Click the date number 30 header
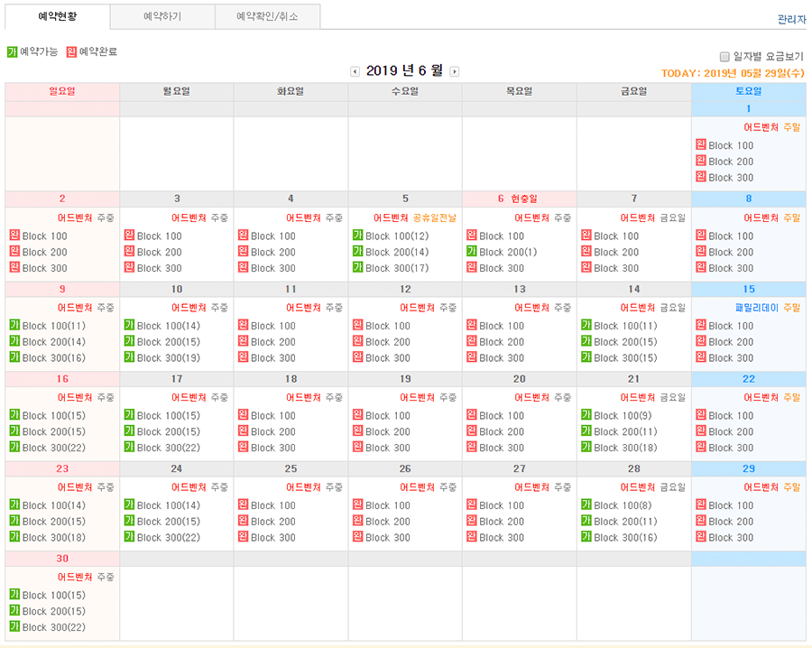Viewport: 812px width, 648px height. (62, 559)
